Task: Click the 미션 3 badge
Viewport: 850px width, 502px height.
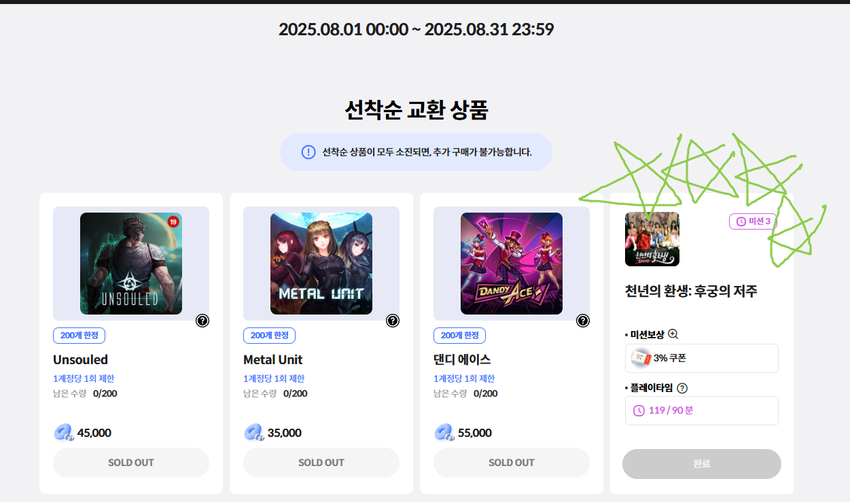Action: pyautogui.click(x=753, y=221)
